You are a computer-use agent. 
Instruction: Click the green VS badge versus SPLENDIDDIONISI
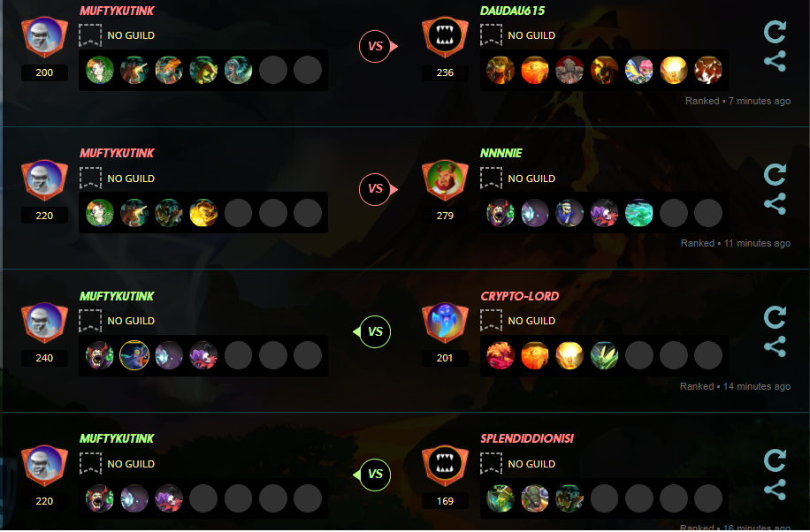tap(373, 475)
